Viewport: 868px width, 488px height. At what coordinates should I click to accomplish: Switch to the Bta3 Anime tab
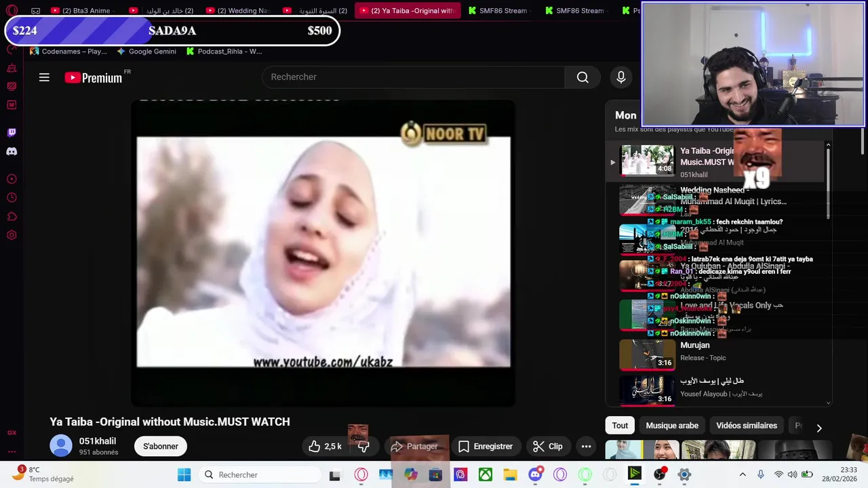[85, 11]
